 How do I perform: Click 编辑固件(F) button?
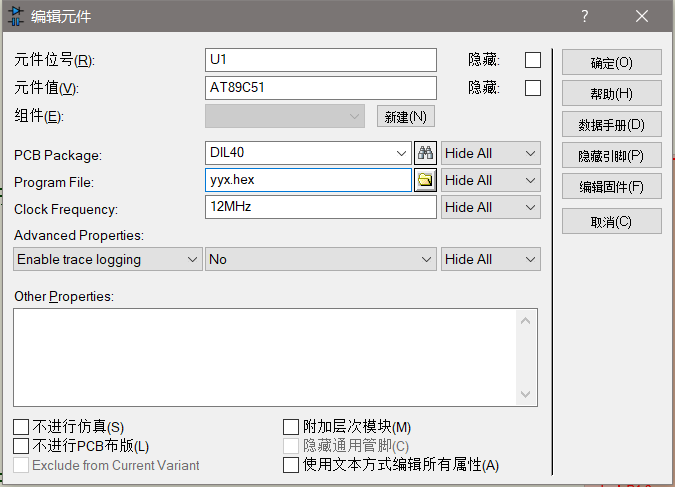(x=612, y=186)
